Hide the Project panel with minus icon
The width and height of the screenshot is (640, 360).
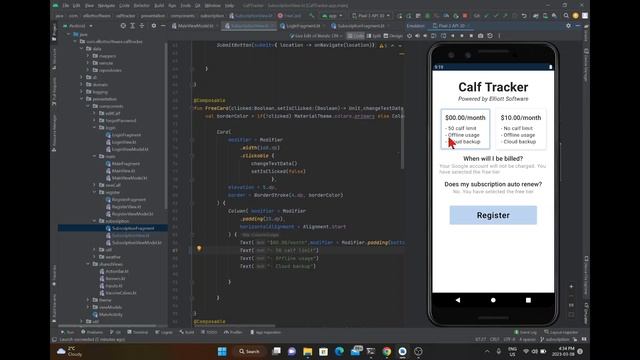(163, 26)
